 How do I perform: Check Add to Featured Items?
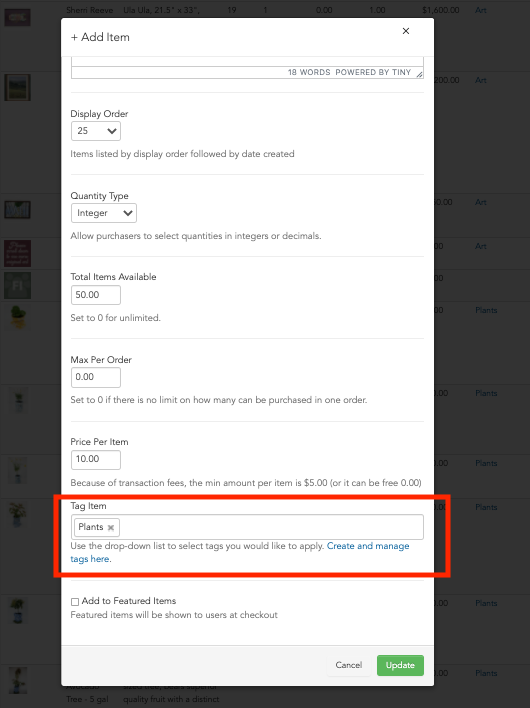click(x=75, y=601)
